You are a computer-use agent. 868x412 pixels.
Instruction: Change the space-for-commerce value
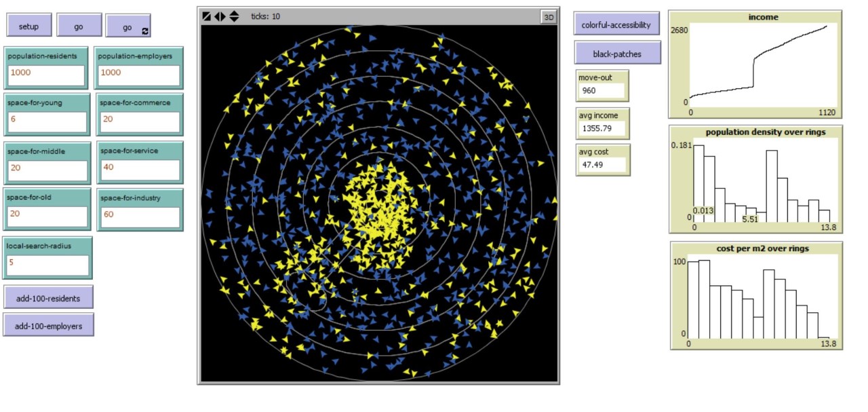click(139, 121)
